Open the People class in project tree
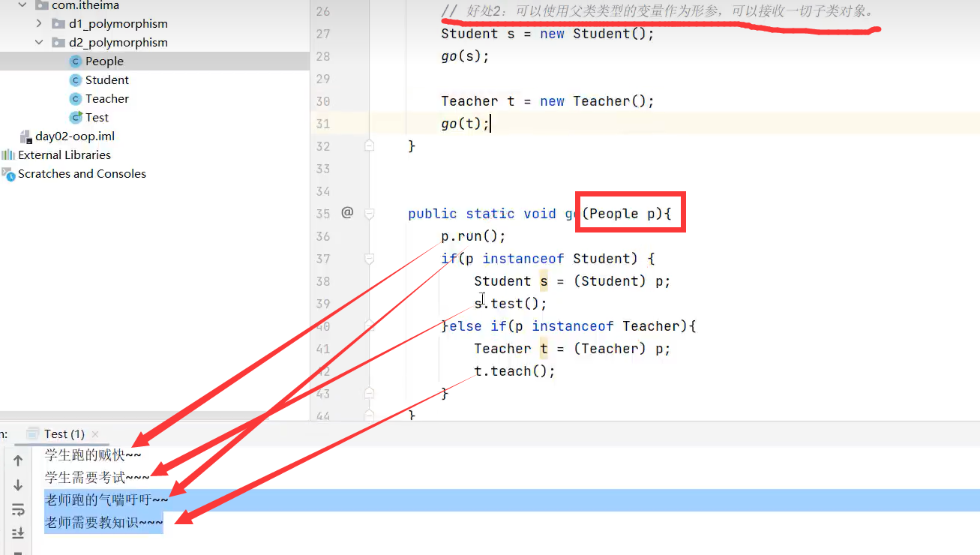 [x=104, y=61]
